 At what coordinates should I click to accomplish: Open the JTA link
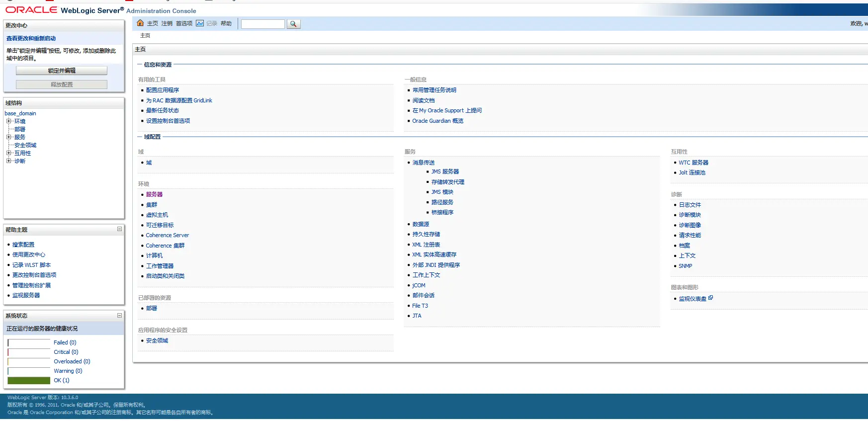click(417, 316)
